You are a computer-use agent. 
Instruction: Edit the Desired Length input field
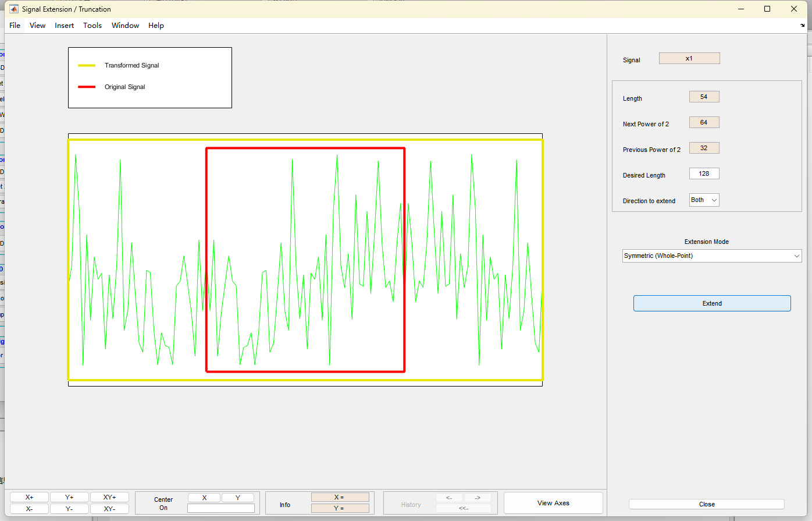(x=704, y=173)
